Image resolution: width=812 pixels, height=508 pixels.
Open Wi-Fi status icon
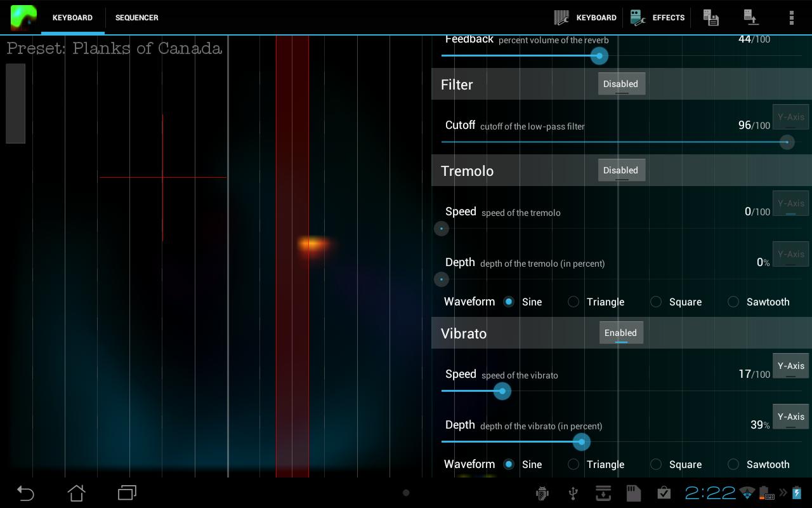point(748,493)
